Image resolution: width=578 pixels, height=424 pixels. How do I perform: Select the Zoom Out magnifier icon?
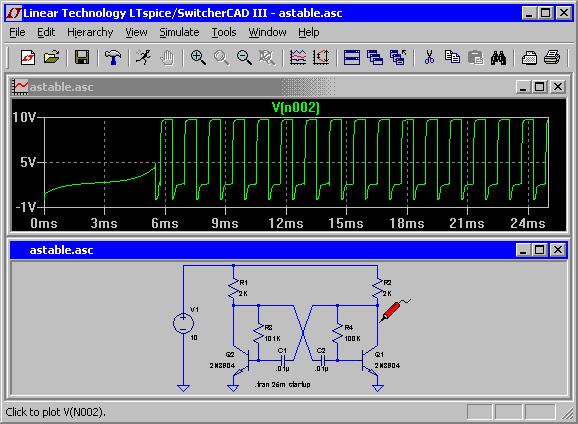244,58
